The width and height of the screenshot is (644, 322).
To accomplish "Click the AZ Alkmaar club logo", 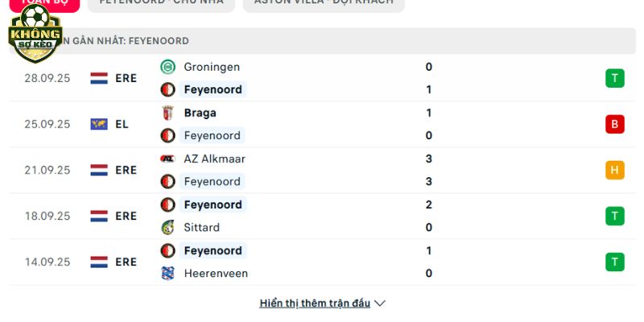I will click(x=167, y=159).
